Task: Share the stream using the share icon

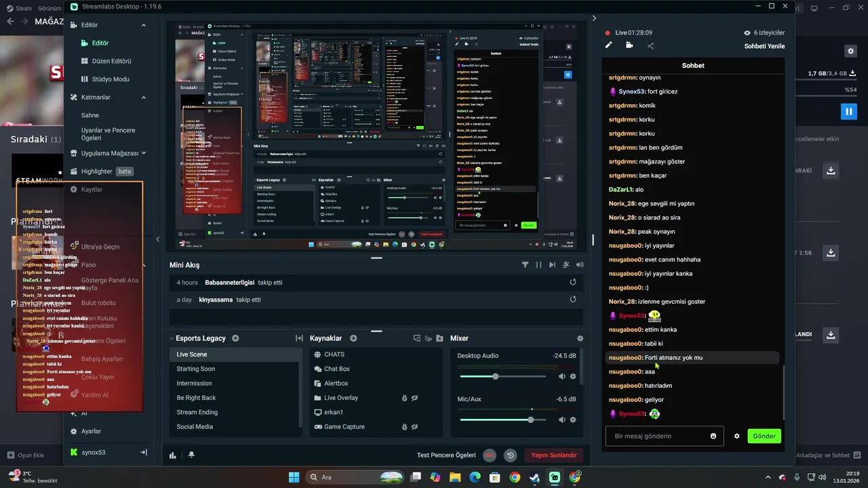Action: click(650, 45)
